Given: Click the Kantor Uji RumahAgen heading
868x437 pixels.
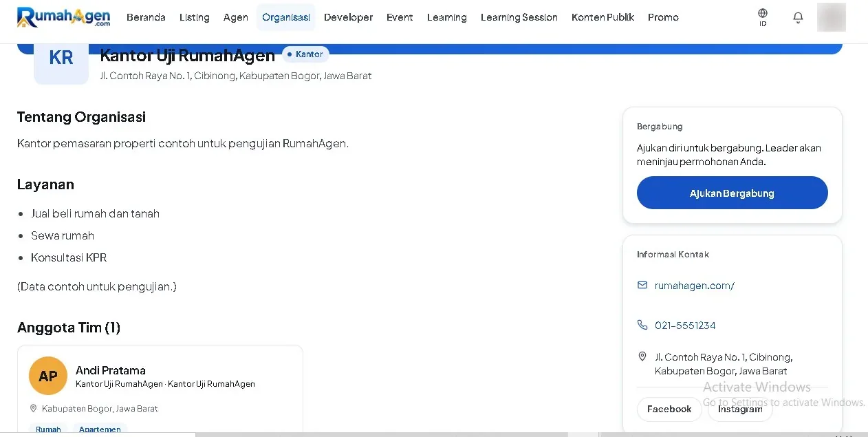Looking at the screenshot, I should (x=188, y=56).
